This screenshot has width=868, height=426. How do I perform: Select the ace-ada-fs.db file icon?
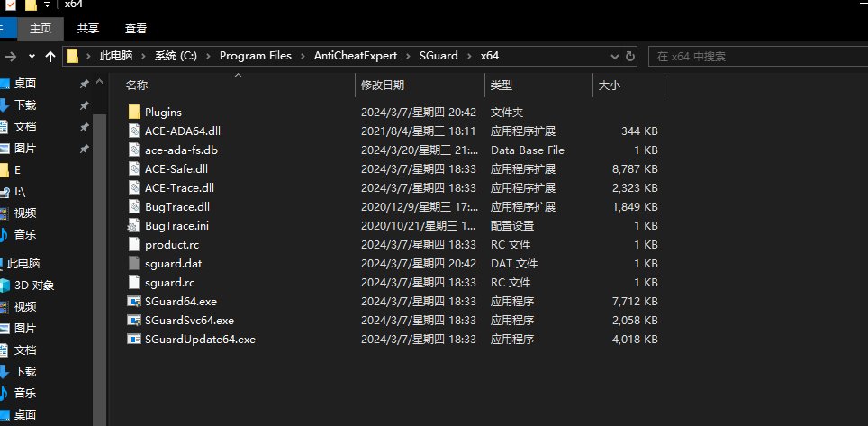(x=134, y=150)
